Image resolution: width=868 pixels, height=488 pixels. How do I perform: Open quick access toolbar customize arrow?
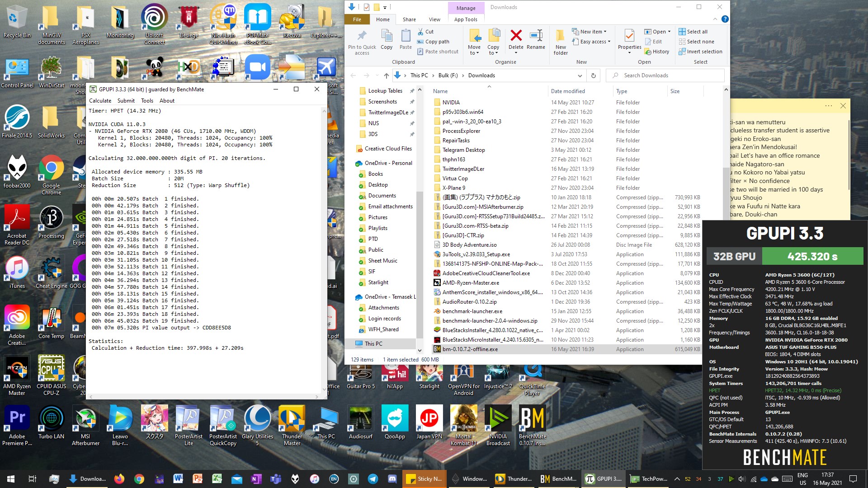pyautogui.click(x=385, y=7)
